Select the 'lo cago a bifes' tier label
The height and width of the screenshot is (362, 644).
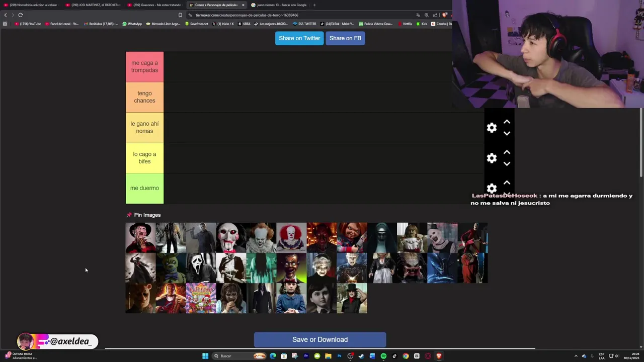click(x=144, y=158)
